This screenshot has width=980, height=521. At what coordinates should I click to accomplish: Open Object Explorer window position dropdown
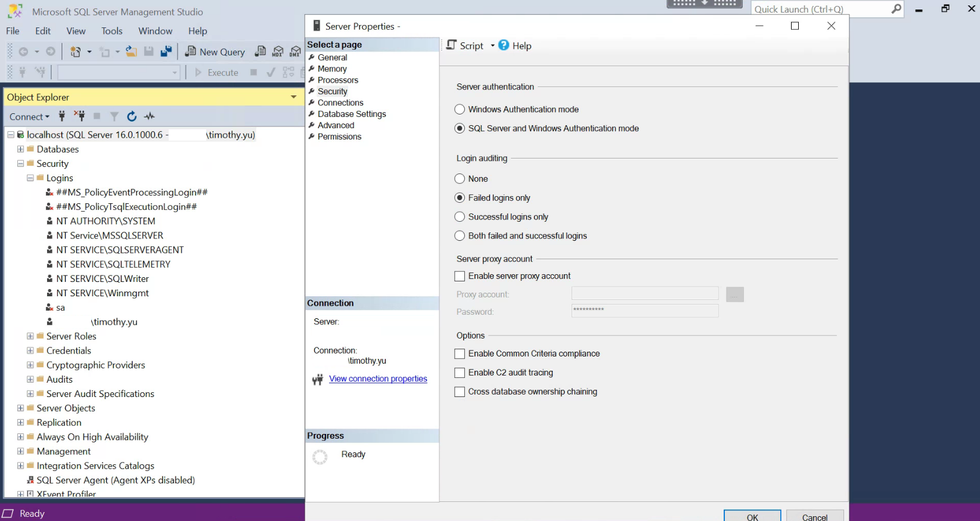pyautogui.click(x=293, y=97)
